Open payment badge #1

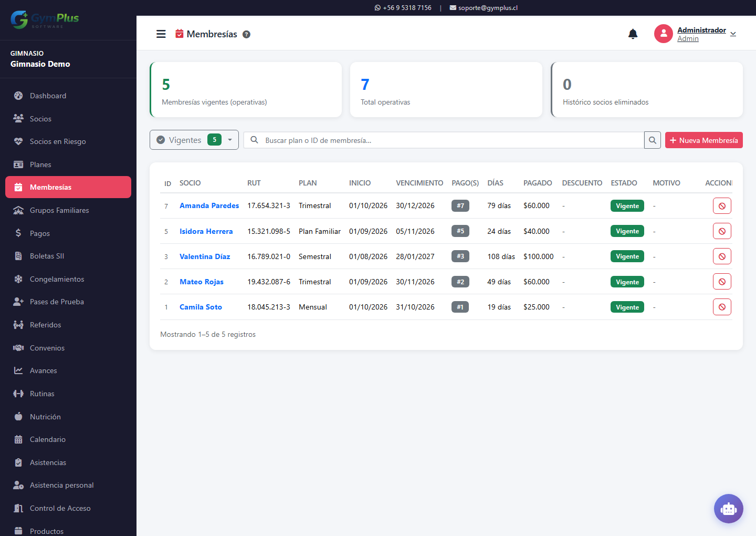tap(460, 307)
